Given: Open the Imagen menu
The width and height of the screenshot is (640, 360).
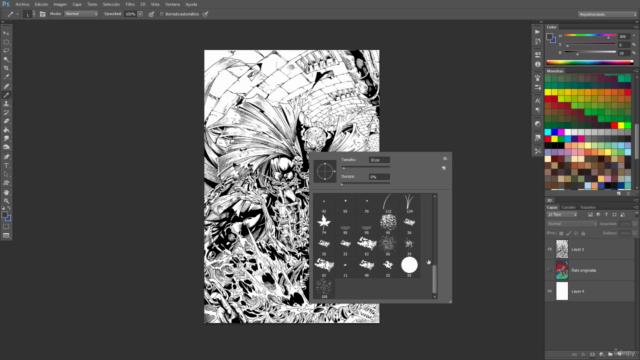Looking at the screenshot, I should (x=60, y=4).
